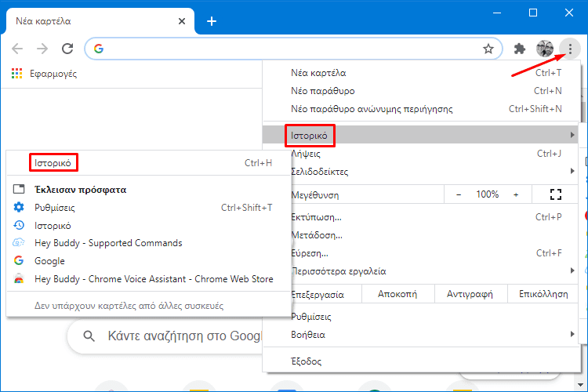Select Έξοδος menu entry
Viewport: 588px width, 392px height.
click(x=422, y=361)
